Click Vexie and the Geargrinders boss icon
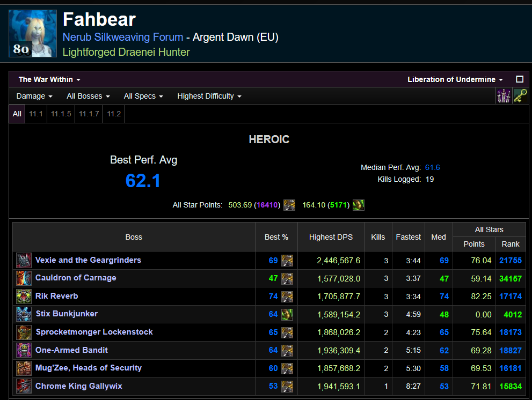Image resolution: width=532 pixels, height=400 pixels. (24, 261)
